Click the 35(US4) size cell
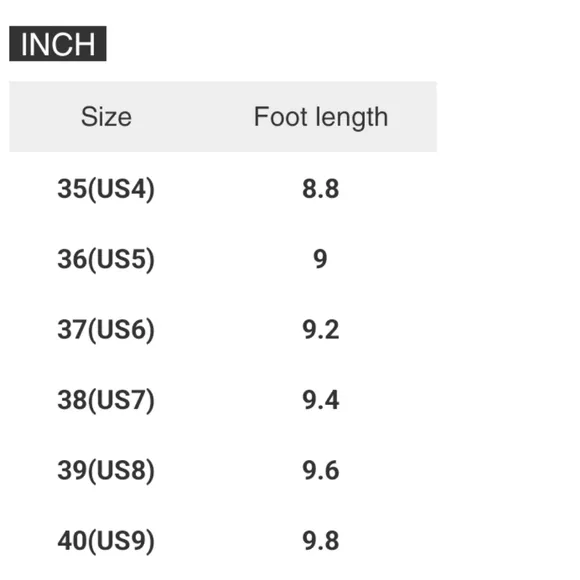The width and height of the screenshot is (580, 580). click(106, 189)
